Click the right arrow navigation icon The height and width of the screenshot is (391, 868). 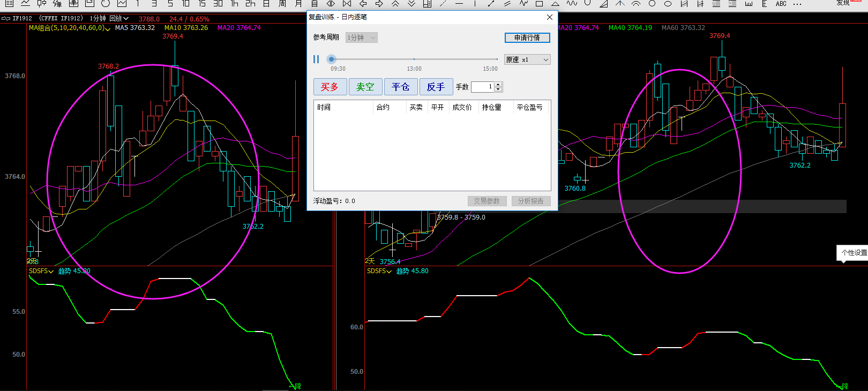point(379,3)
